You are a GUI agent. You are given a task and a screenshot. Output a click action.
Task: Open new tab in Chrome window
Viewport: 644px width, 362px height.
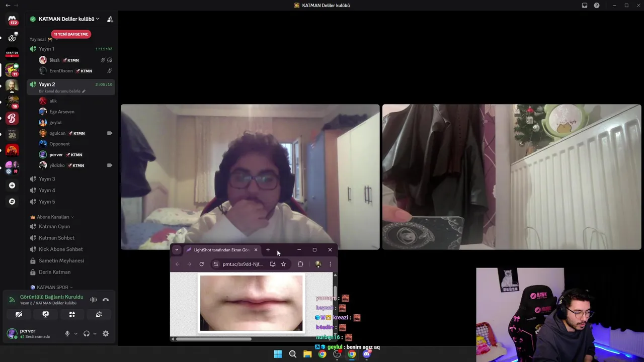tap(268, 250)
